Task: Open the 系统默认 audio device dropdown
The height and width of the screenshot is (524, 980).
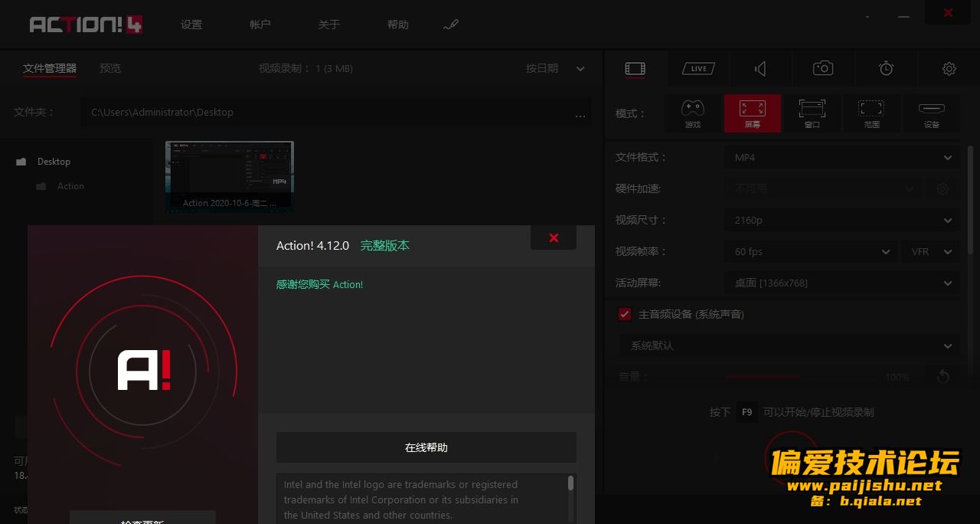Action: coord(789,346)
